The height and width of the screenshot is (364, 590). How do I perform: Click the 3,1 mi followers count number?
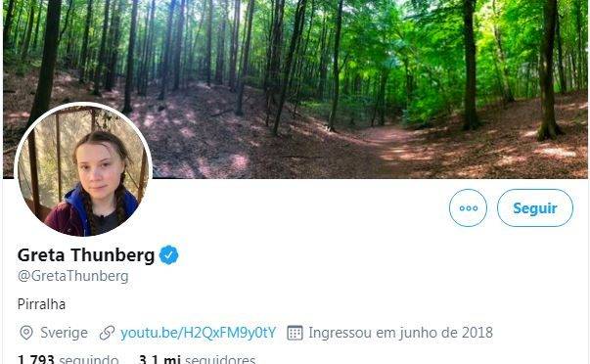coord(159,359)
